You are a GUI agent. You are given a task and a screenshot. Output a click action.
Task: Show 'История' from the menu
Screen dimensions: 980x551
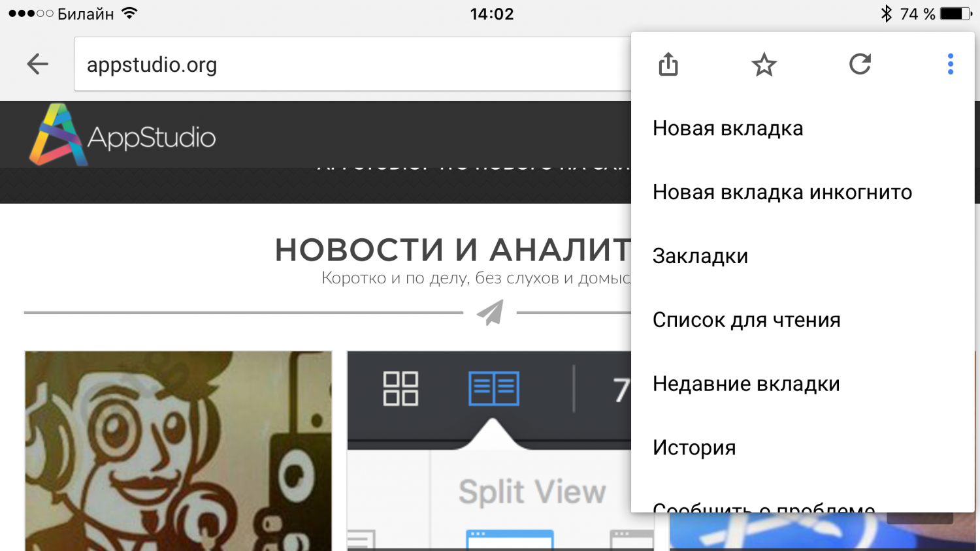694,448
